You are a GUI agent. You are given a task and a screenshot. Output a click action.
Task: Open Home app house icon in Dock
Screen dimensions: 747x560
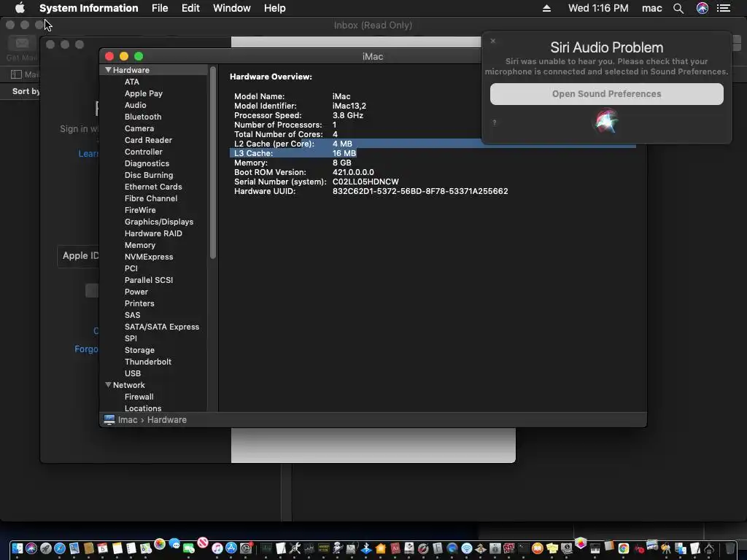pyautogui.click(x=381, y=548)
